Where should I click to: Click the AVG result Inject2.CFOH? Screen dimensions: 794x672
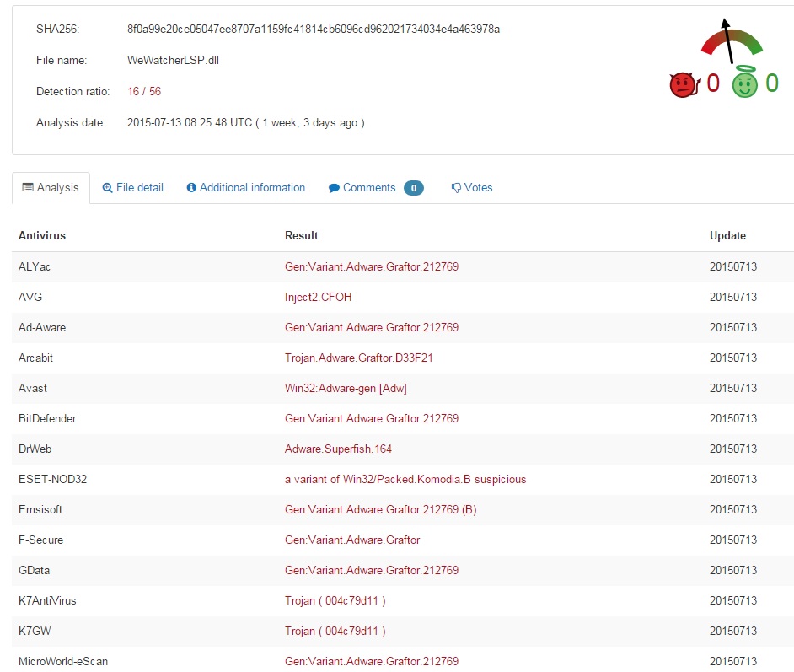(x=318, y=298)
